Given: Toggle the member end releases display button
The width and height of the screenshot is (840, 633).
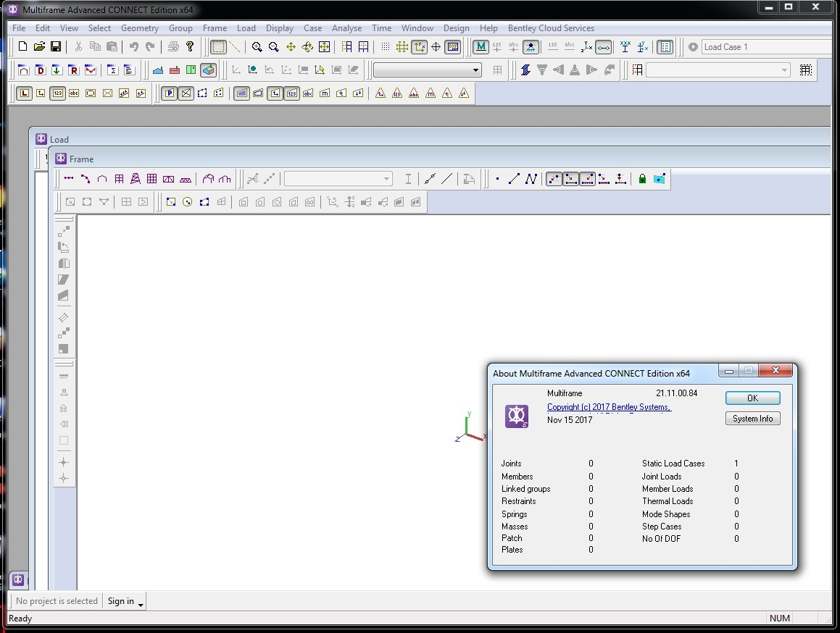Looking at the screenshot, I should point(603,46).
